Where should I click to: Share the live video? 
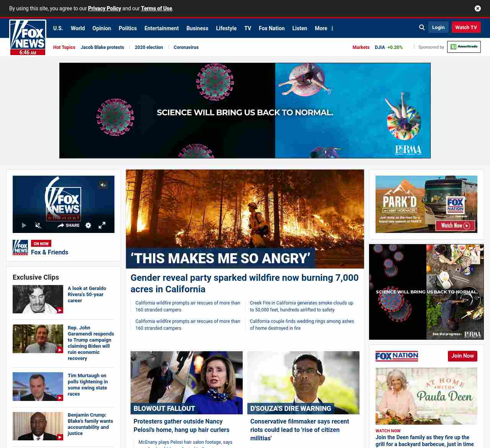pos(69,225)
